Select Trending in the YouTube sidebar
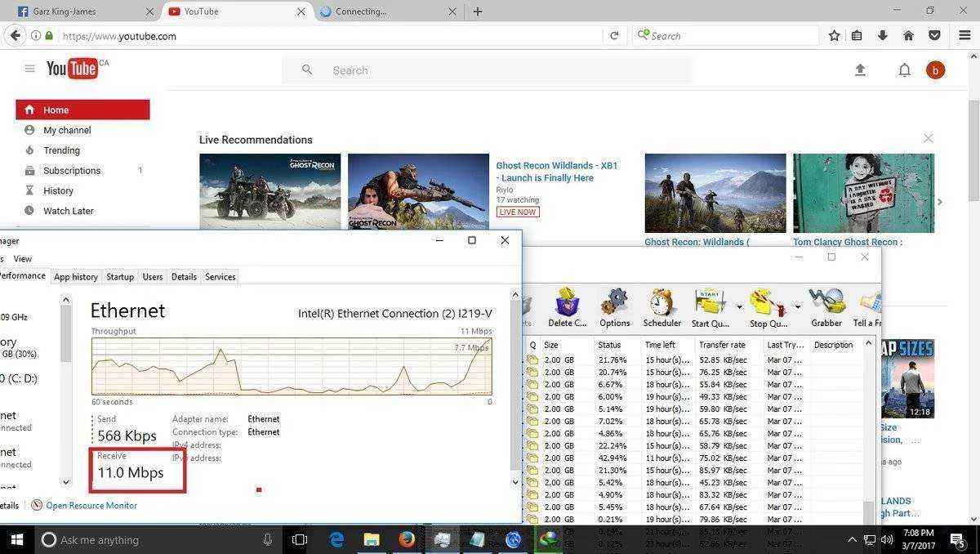980x554 pixels. (x=61, y=150)
